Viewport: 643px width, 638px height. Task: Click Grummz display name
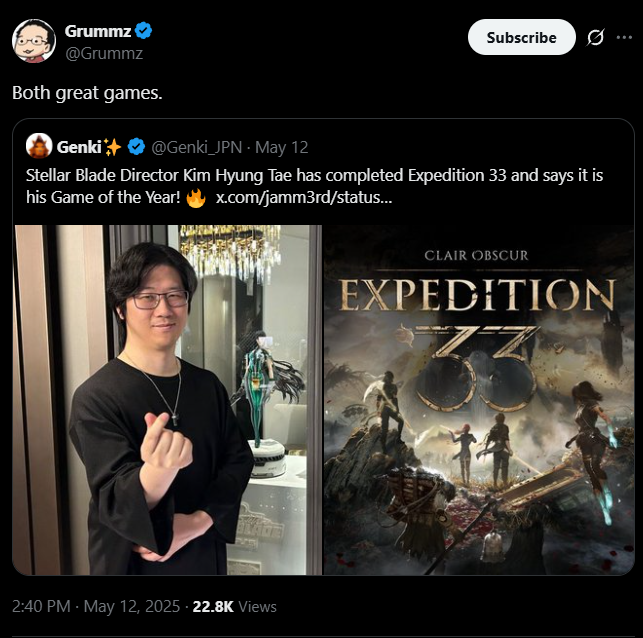[98, 31]
